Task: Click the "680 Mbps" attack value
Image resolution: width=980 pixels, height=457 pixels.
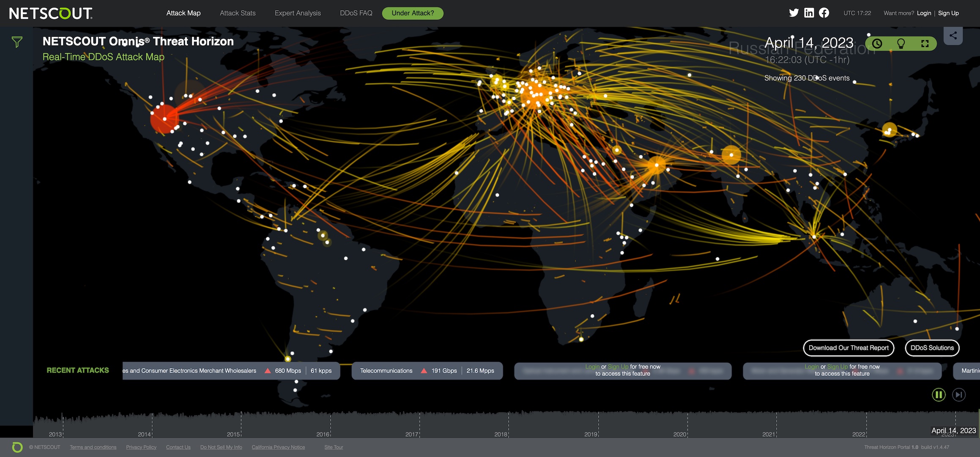Action: click(288, 371)
